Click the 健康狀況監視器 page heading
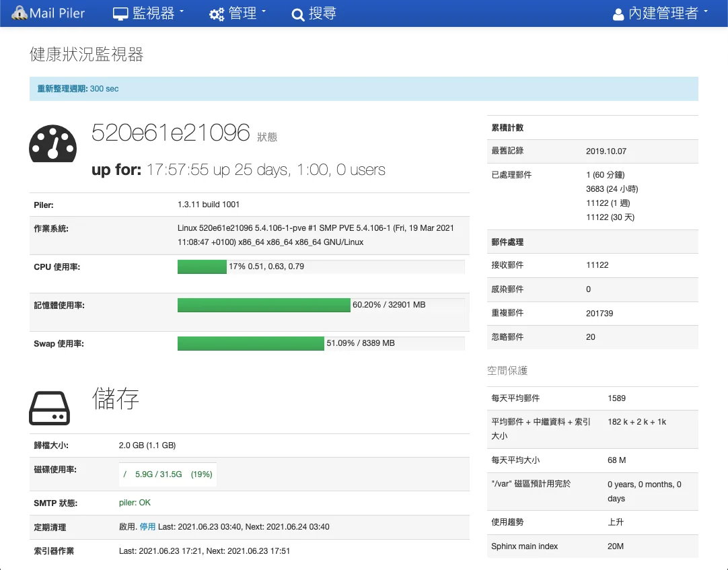 coord(86,54)
